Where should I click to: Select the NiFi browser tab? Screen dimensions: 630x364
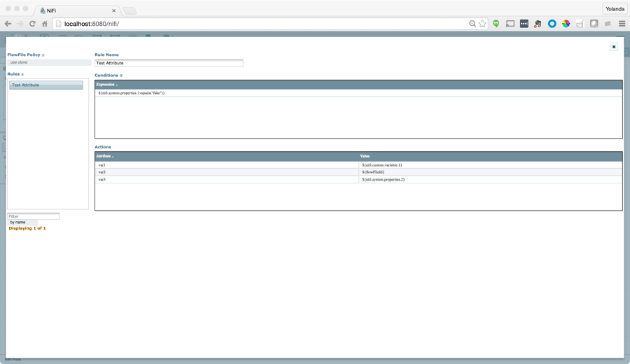(76, 10)
